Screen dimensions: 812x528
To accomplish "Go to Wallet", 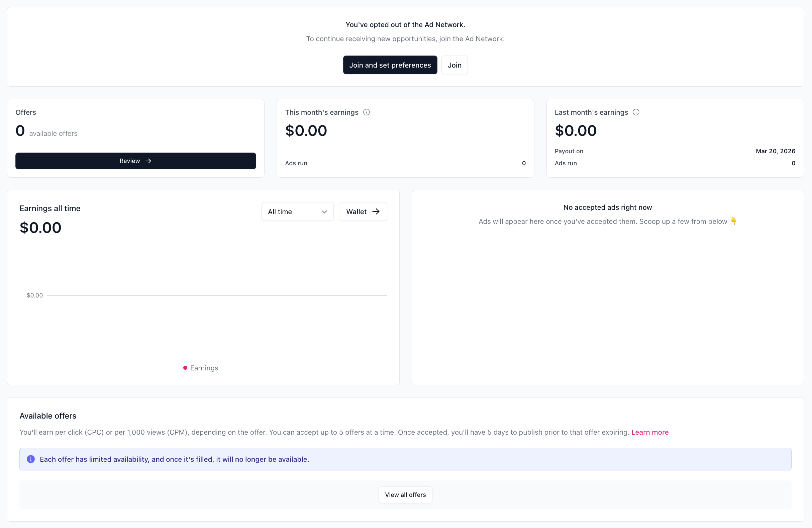I will coord(363,211).
